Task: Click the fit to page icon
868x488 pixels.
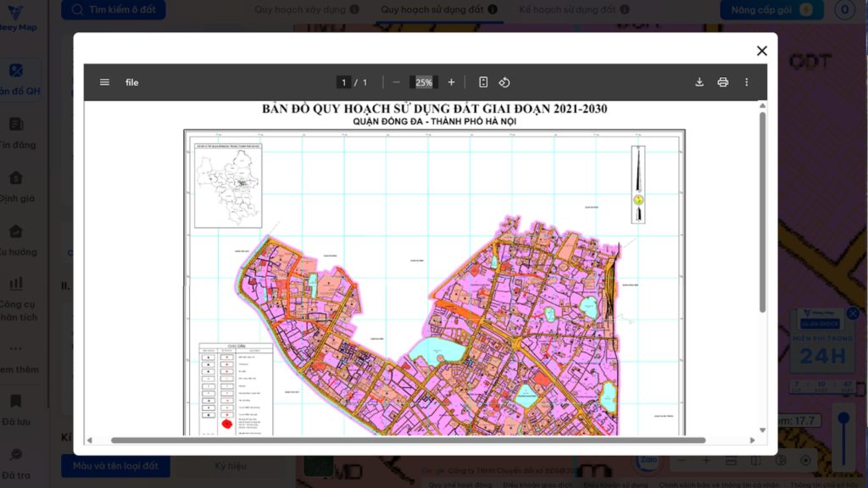Action: point(483,82)
